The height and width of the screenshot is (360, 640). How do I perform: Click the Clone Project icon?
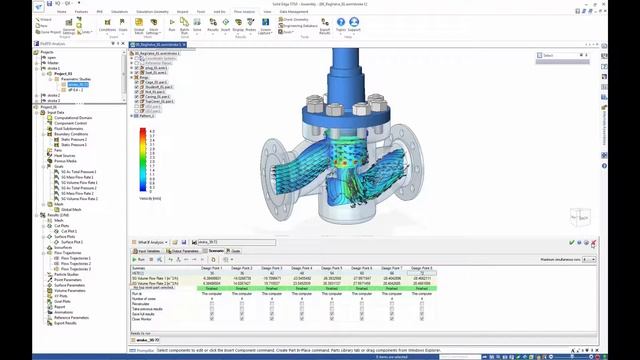(48, 32)
